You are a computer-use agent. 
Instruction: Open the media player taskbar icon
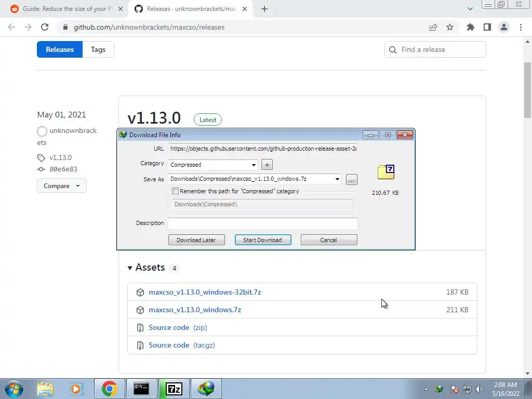pyautogui.click(x=76, y=389)
